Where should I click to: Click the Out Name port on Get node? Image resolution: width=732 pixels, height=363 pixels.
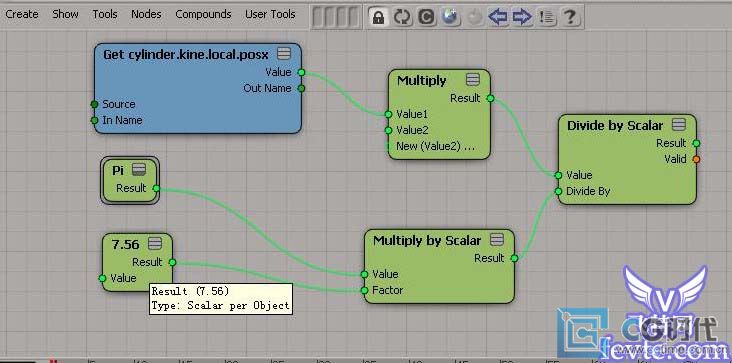[x=301, y=88]
